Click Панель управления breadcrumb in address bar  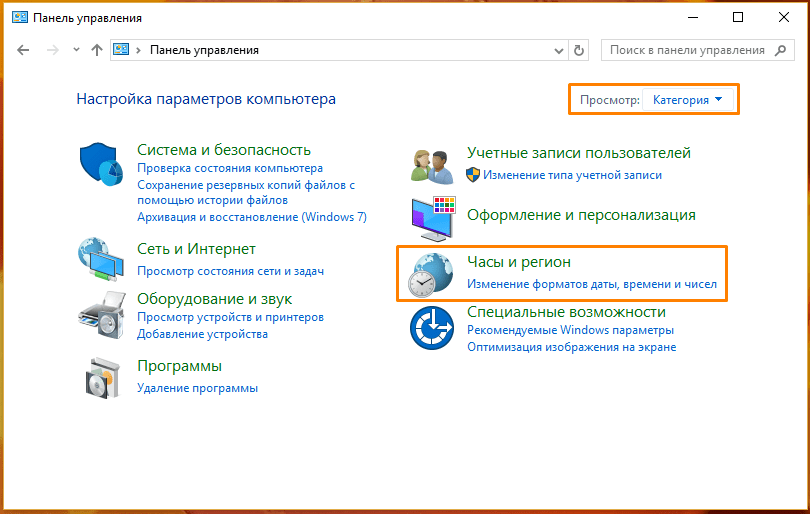204,50
